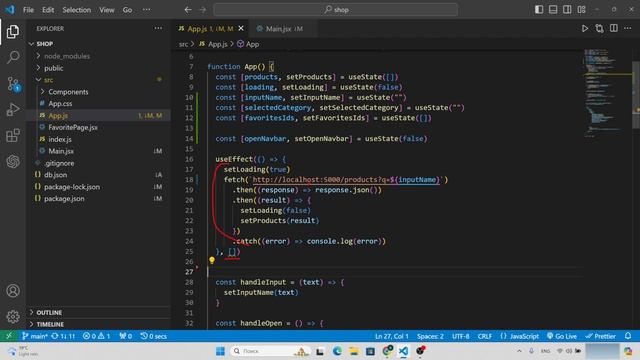Click the src breadcrumb segment
This screenshot has width=640, height=360.
[x=183, y=44]
